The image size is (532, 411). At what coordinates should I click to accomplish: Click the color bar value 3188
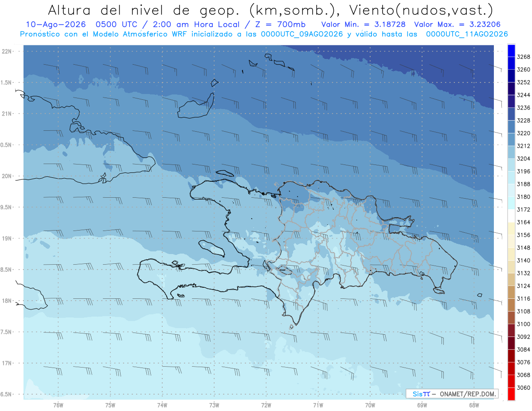524,184
